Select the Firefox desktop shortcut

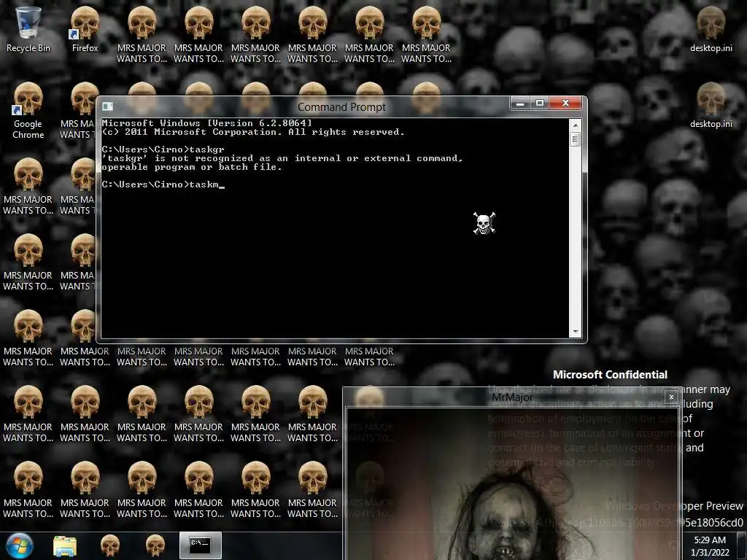(85, 28)
